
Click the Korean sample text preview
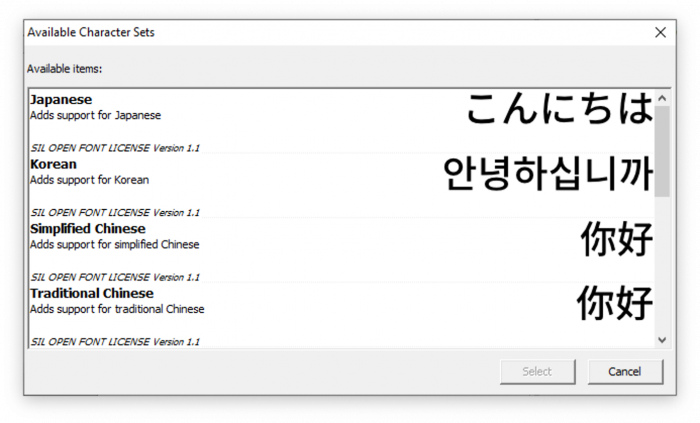547,174
